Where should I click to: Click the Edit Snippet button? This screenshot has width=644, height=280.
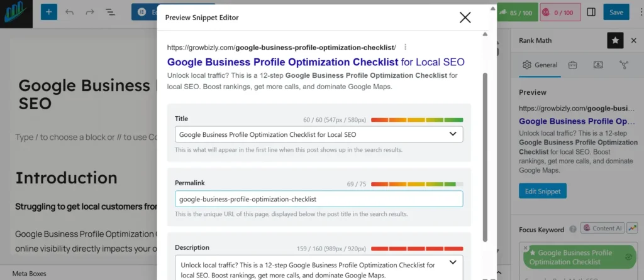pyautogui.click(x=543, y=191)
